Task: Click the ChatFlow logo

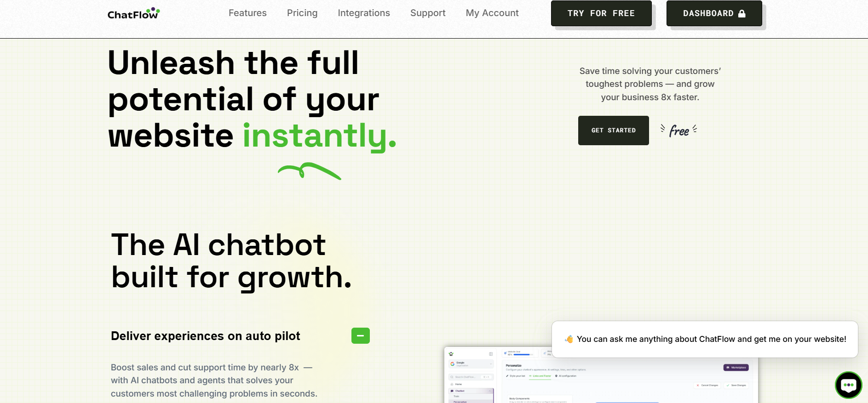Action: pos(133,13)
